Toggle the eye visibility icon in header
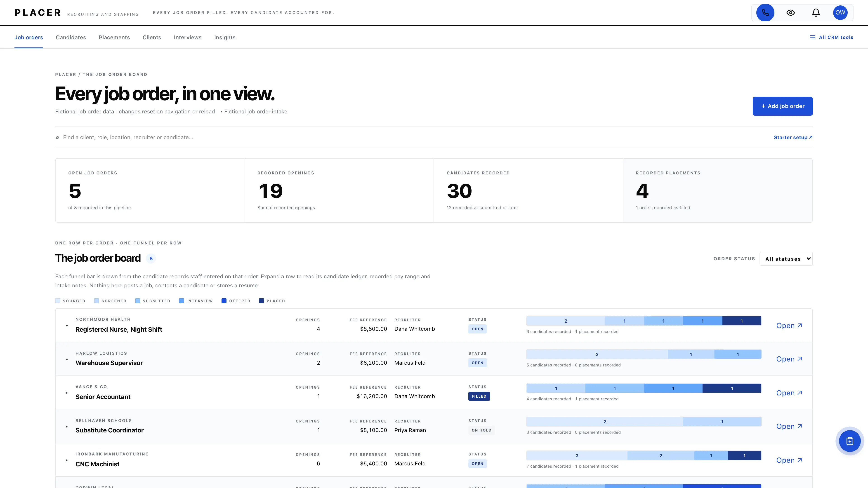 790,13
